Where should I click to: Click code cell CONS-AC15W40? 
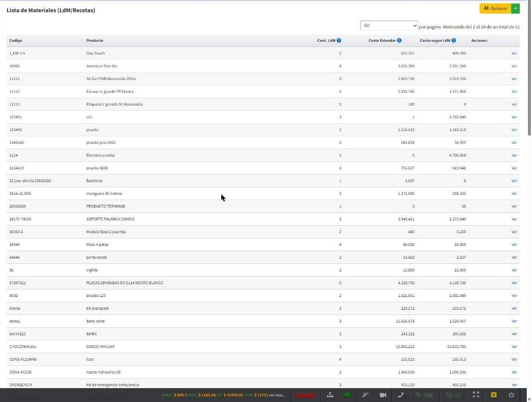point(23,360)
